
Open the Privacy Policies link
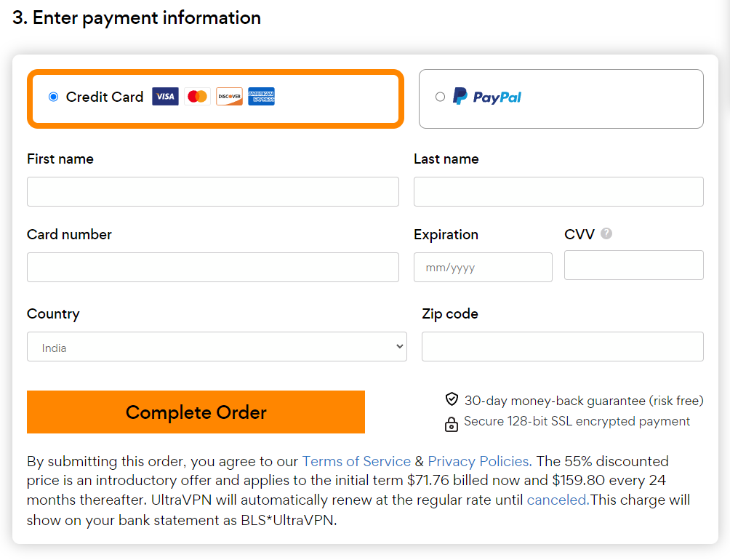coord(480,461)
